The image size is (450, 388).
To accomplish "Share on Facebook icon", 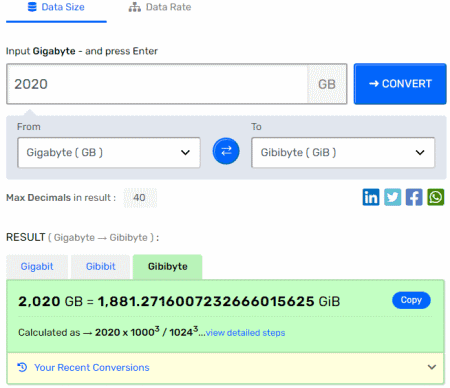I will click(x=414, y=197).
